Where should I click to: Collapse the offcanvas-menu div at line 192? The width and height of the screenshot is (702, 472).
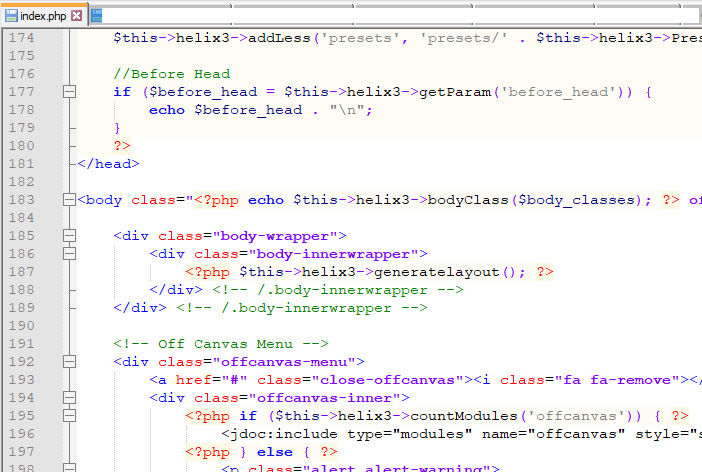tap(69, 362)
